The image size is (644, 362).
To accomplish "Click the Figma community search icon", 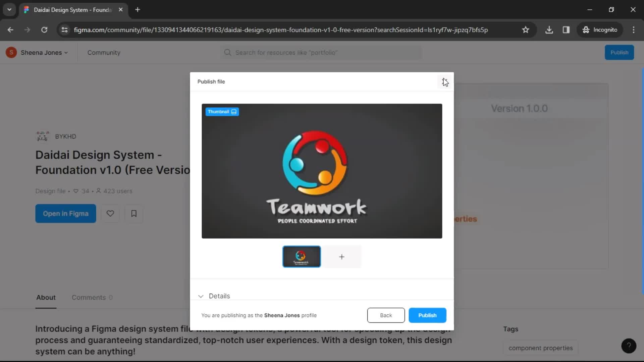I will (x=227, y=52).
